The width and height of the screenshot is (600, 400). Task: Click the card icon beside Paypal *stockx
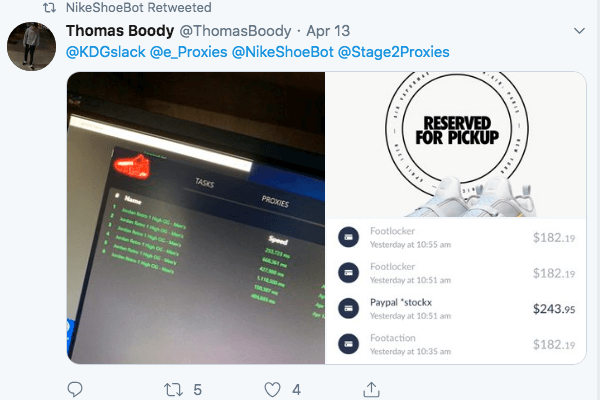(348, 308)
